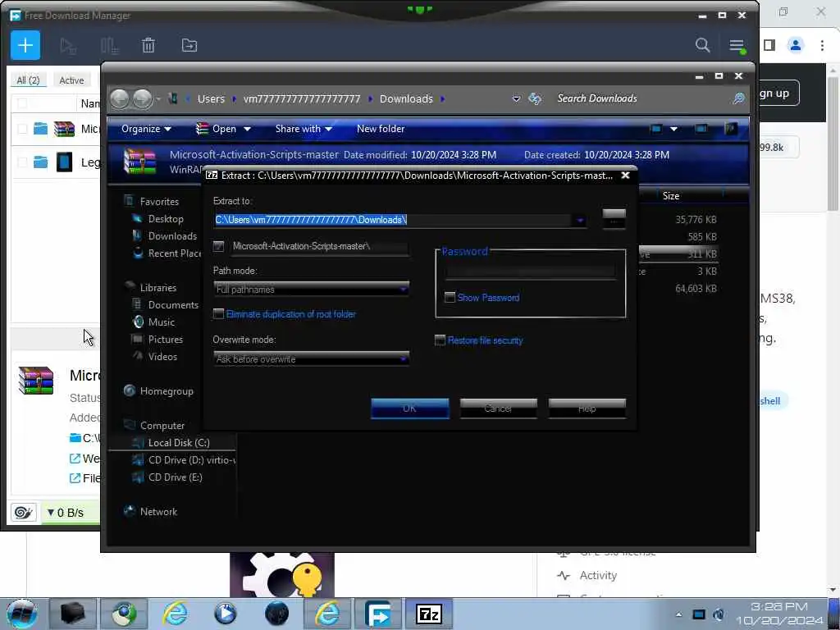The width and height of the screenshot is (840, 630).
Task: Click the move to folder icon in FDM
Action: tap(189, 46)
